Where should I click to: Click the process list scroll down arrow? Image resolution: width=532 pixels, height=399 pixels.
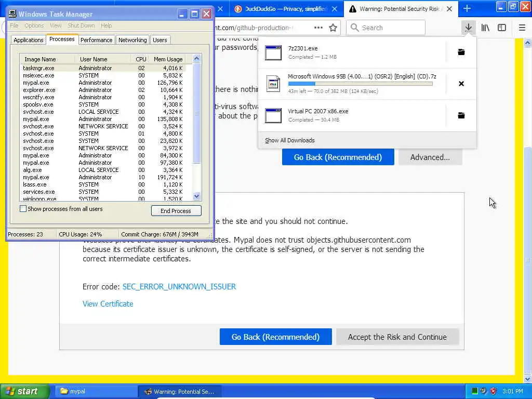196,196
